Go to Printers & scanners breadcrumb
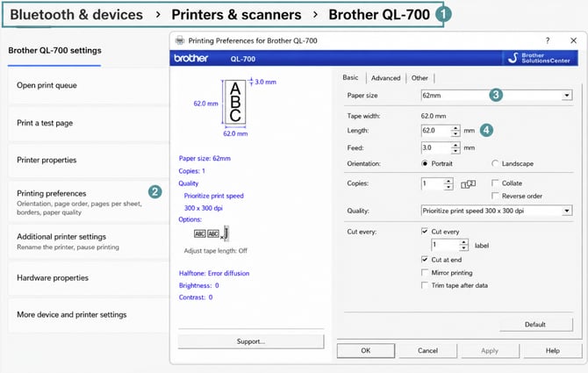This screenshot has height=373, width=588. [x=236, y=15]
